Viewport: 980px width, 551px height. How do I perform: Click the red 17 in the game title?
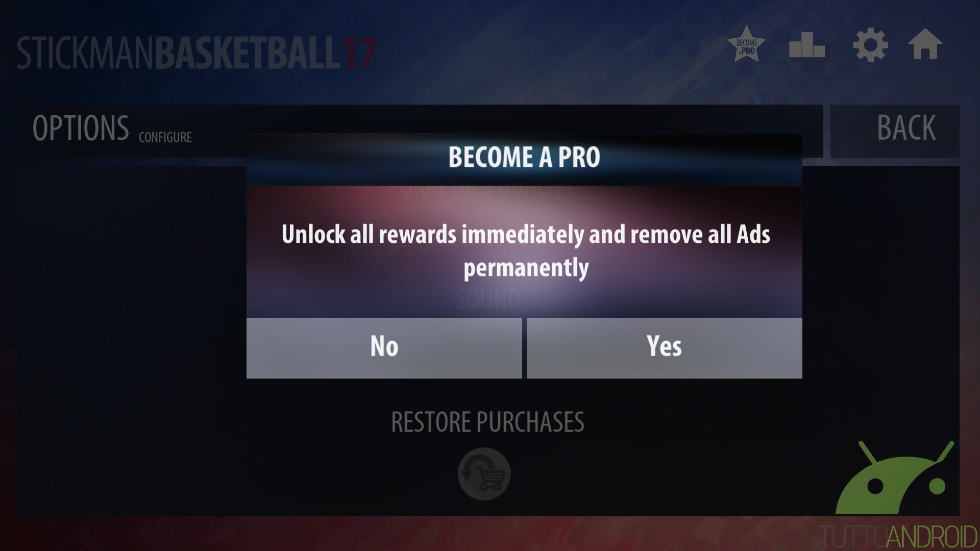[358, 53]
